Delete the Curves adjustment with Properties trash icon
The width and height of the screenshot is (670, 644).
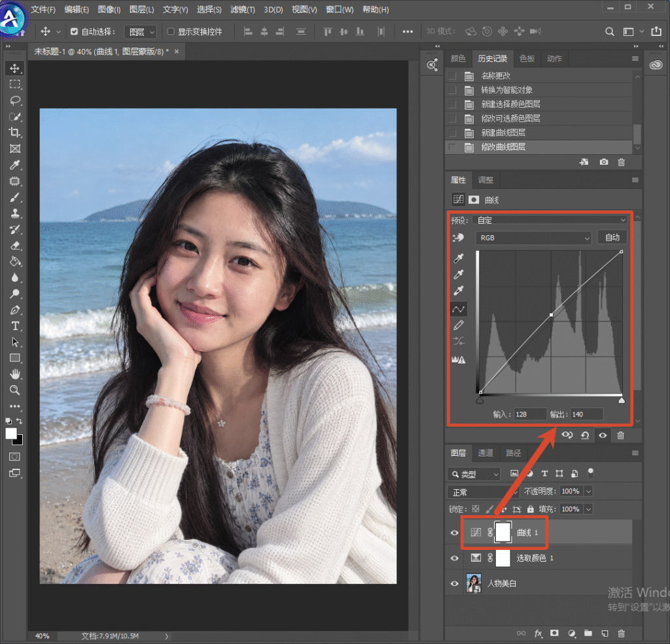tap(620, 435)
